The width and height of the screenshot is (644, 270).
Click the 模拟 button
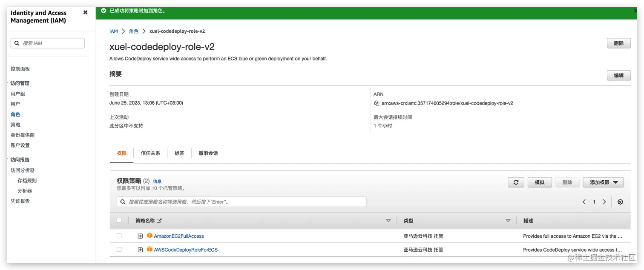click(540, 182)
